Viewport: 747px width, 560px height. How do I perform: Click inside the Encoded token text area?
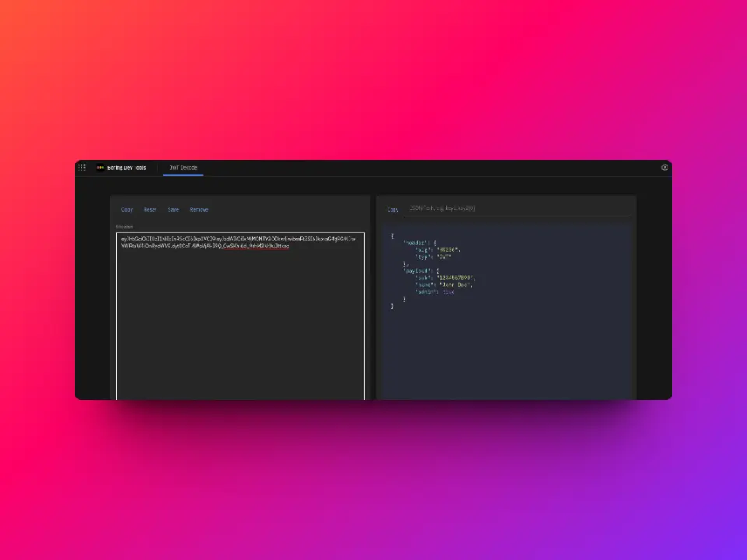[240, 327]
